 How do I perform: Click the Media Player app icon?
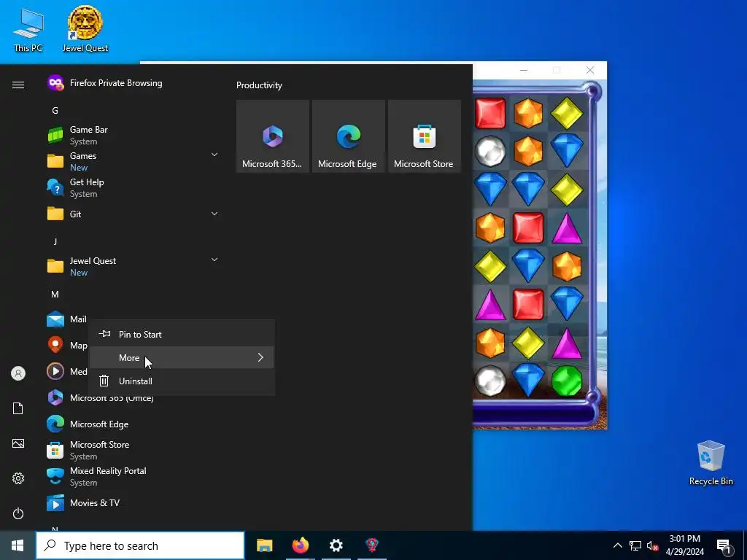click(x=55, y=371)
